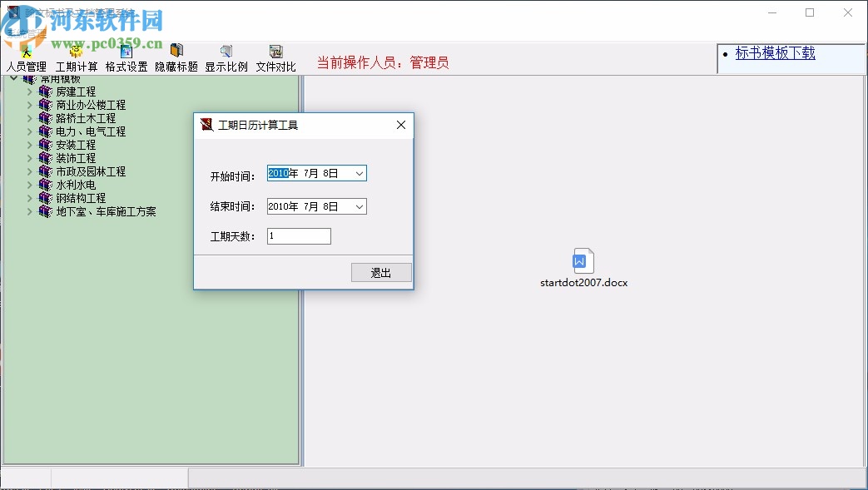
Task: Click the 房建工程 template category icon
Action: (x=47, y=92)
